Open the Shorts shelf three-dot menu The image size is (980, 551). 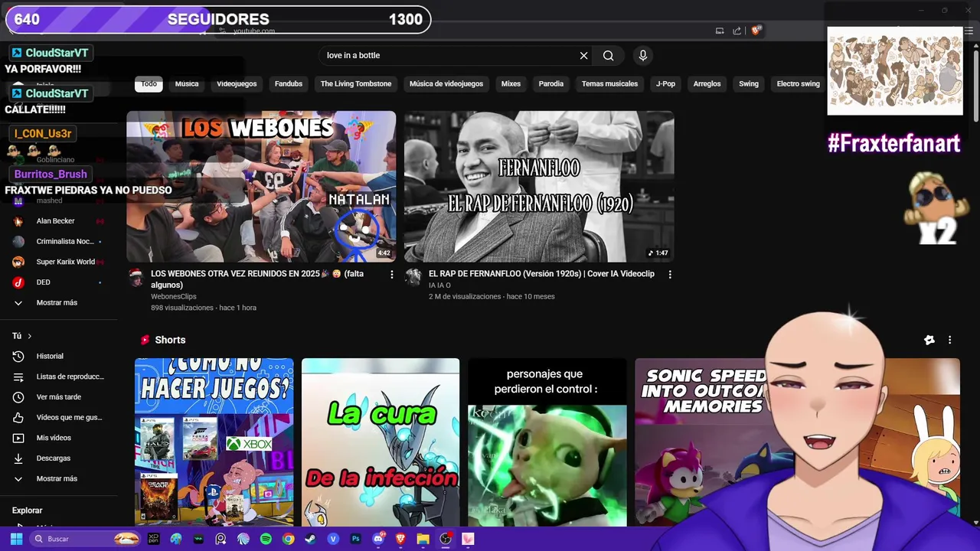click(x=949, y=340)
